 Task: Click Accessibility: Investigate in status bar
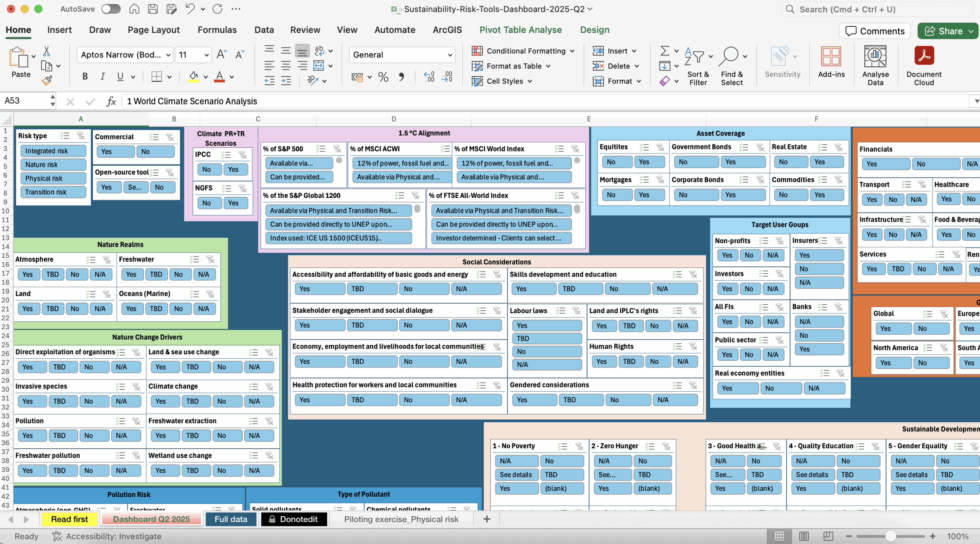107,537
